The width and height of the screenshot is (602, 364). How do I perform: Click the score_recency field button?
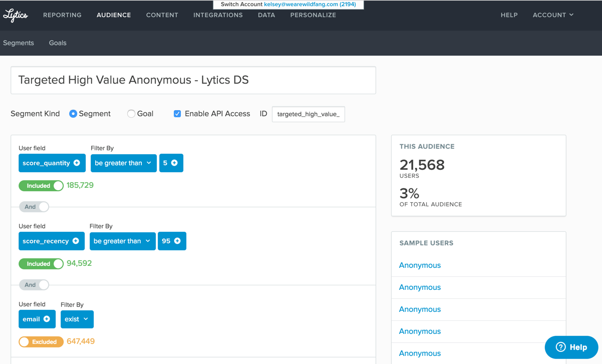tap(52, 241)
